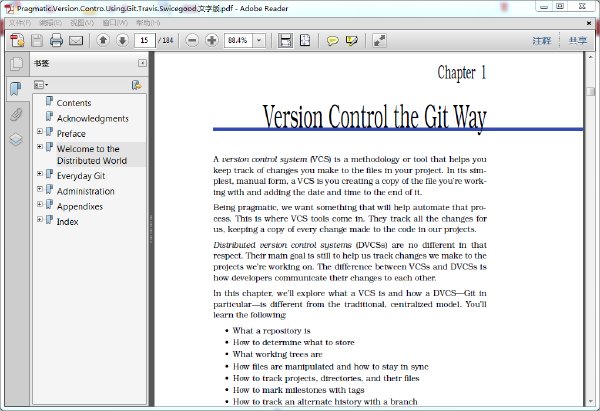The width and height of the screenshot is (600, 411).
Task: Expand the Everyday Git bookmark
Action: 40,173
